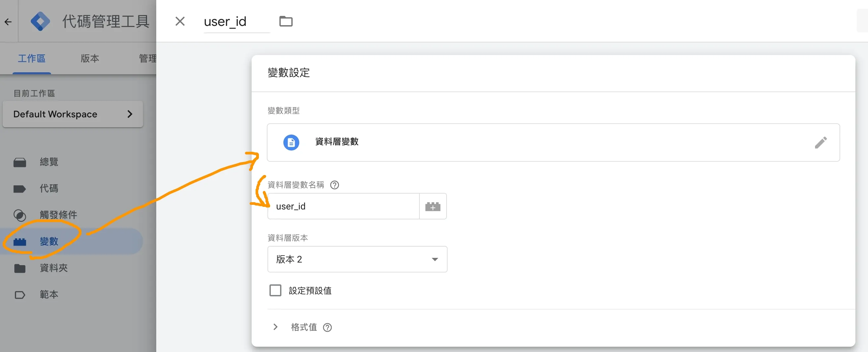Click the 變數設定 heading

point(289,73)
